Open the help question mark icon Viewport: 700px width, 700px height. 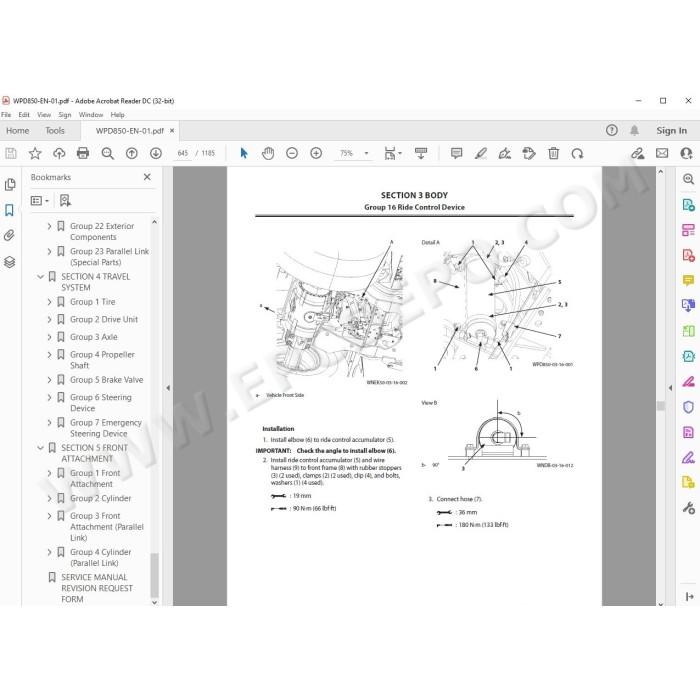point(612,130)
